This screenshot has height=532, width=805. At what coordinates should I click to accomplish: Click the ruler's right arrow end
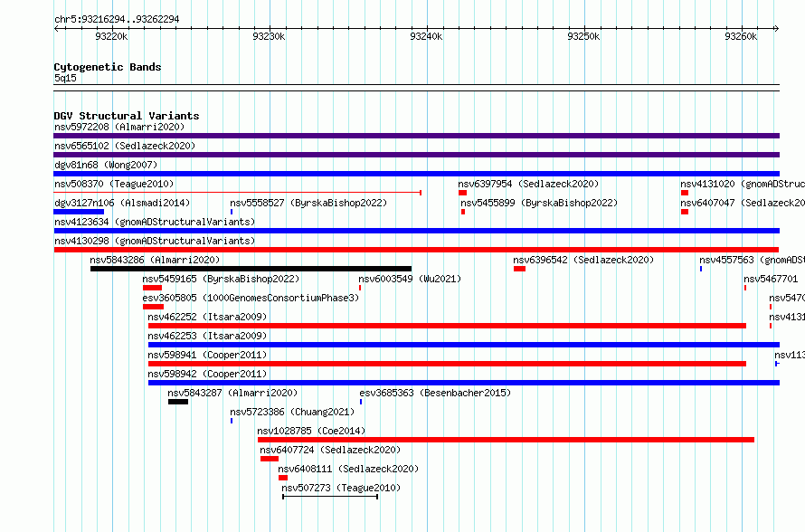point(776,28)
